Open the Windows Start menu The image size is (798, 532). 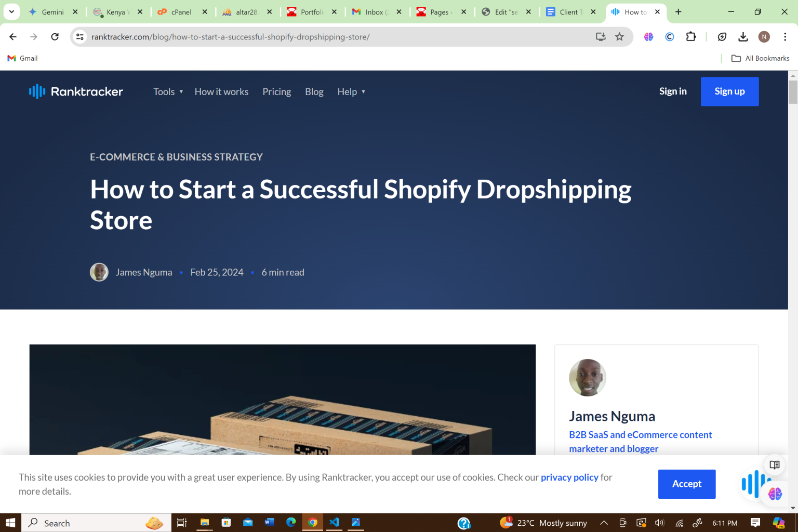tap(10, 523)
